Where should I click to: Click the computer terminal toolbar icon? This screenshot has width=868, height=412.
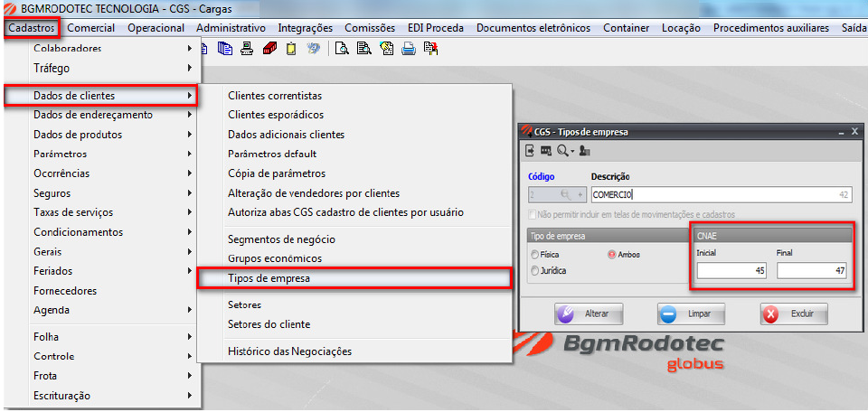point(247,49)
